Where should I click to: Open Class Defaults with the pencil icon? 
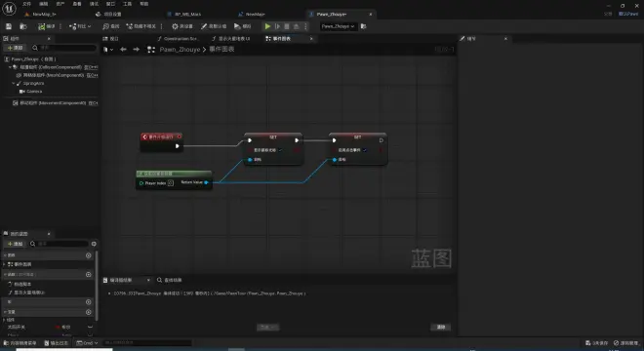[x=214, y=26]
